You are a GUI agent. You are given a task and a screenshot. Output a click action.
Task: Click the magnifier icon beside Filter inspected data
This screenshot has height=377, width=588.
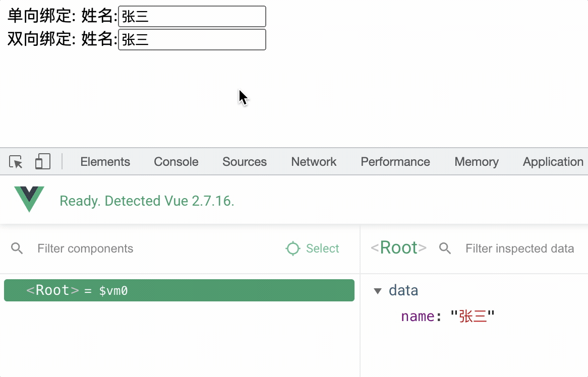pyautogui.click(x=445, y=248)
